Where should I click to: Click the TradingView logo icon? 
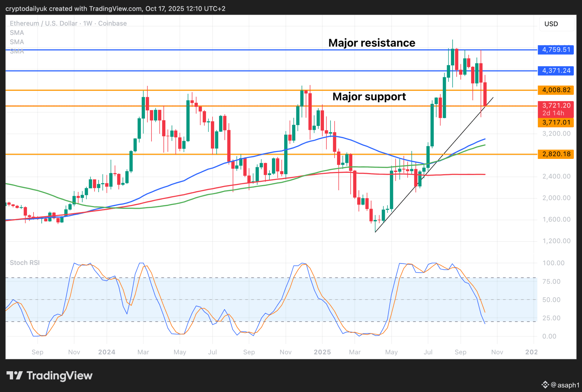[x=14, y=376]
